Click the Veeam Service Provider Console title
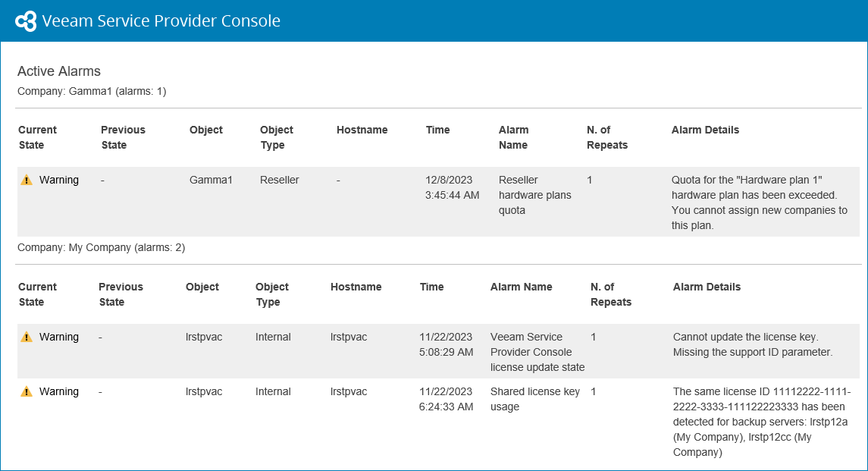 [161, 21]
